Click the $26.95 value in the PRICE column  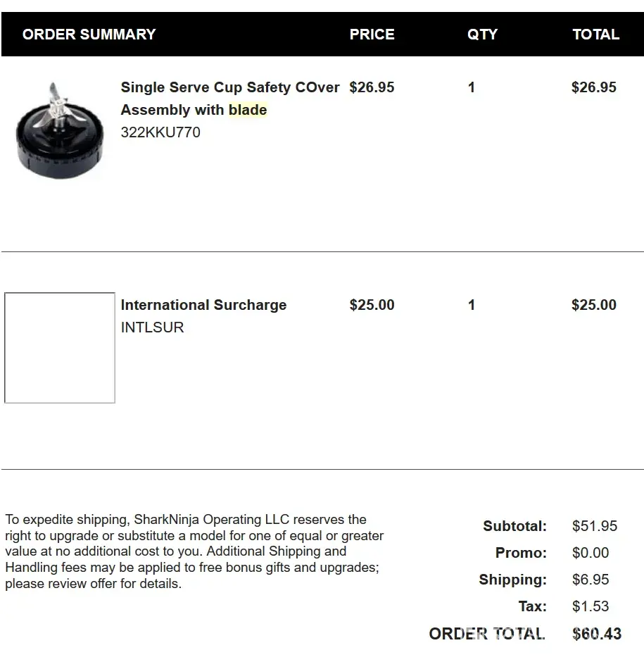(372, 88)
